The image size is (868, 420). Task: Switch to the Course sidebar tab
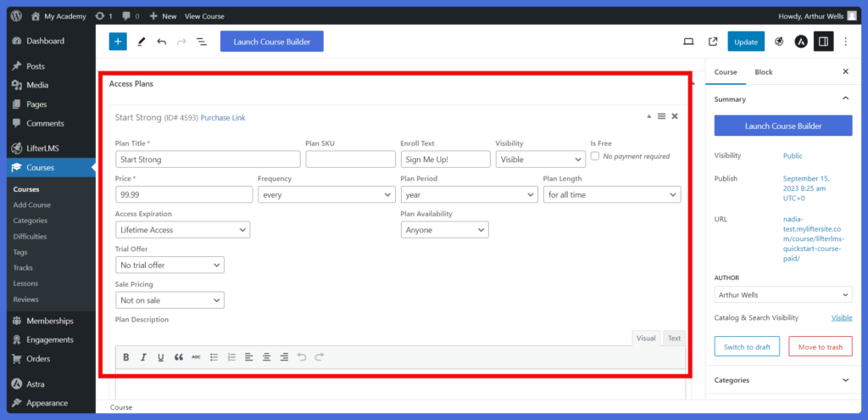(726, 72)
